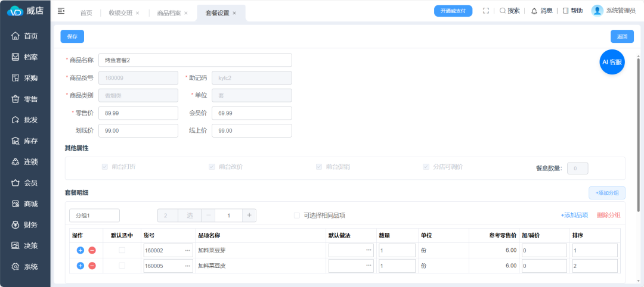
Task: Click the red minus icon for row 160005
Action: (x=92, y=266)
